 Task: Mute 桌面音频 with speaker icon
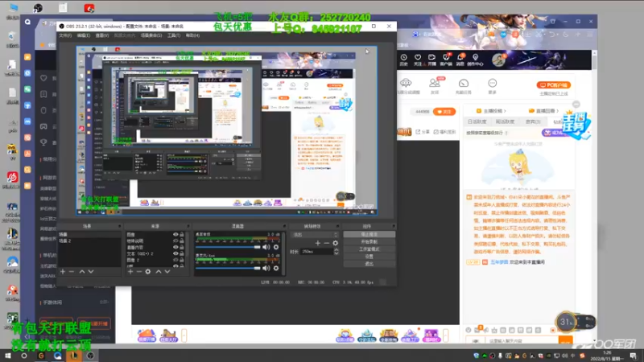click(x=266, y=247)
